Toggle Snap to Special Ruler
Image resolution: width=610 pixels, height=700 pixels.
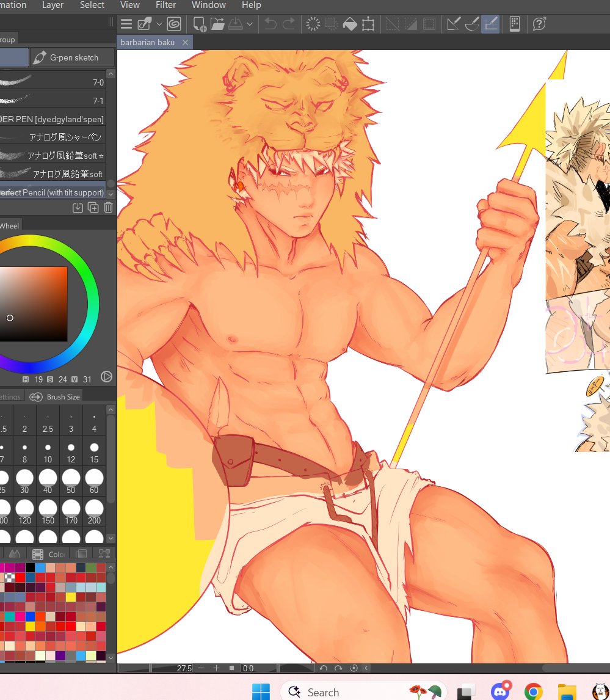[472, 24]
